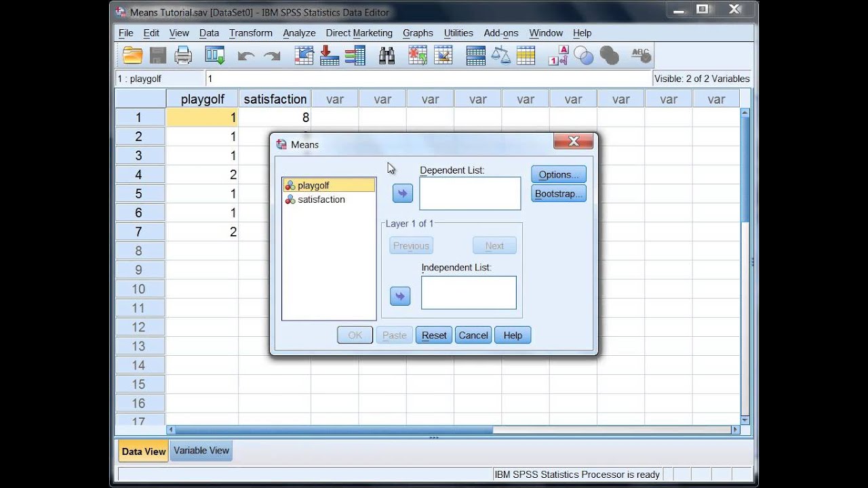Image resolution: width=868 pixels, height=488 pixels.
Task: Open the Add-ons menu
Action: 501,33
